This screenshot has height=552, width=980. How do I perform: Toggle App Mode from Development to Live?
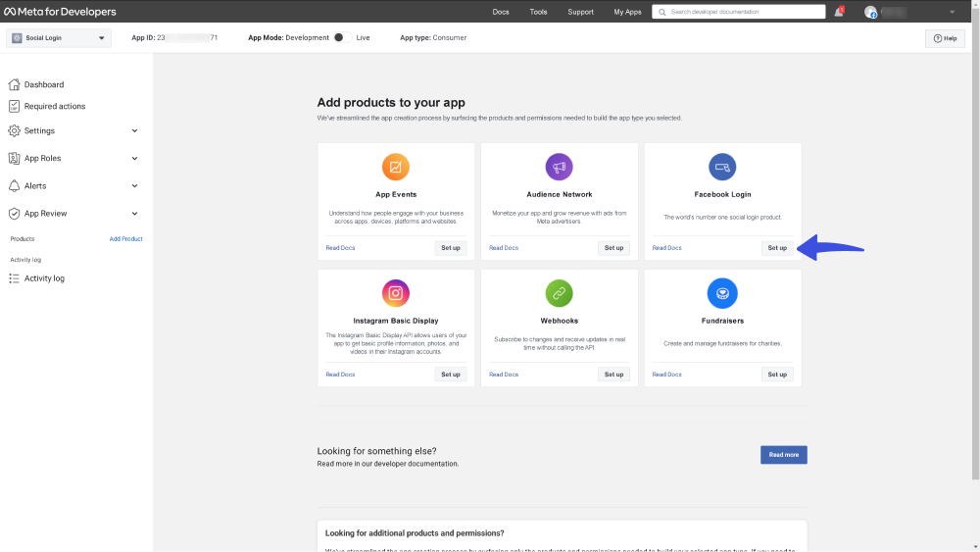[x=342, y=37]
